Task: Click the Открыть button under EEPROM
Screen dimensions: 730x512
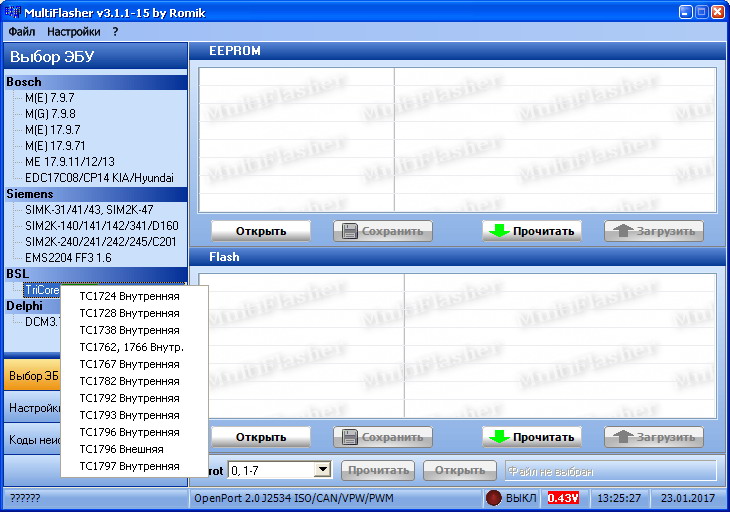Action: 260,231
